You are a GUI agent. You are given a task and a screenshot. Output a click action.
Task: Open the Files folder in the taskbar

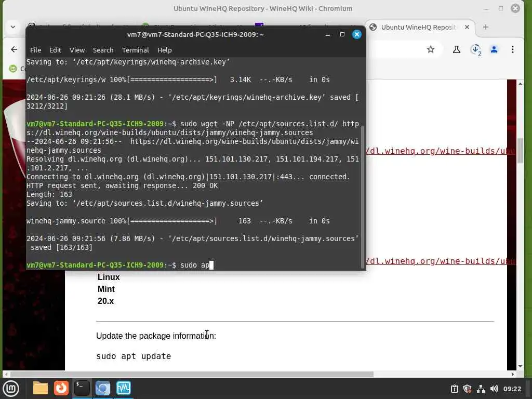tap(40, 388)
